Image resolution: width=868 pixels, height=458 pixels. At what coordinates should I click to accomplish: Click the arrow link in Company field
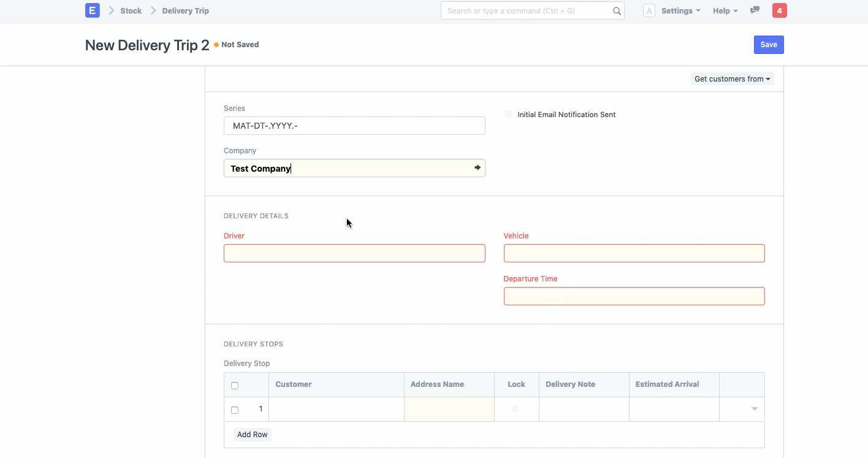click(477, 168)
